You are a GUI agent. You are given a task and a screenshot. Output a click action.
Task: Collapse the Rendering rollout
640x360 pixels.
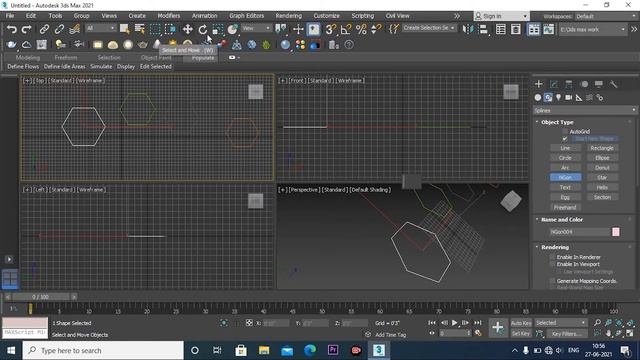(555, 247)
